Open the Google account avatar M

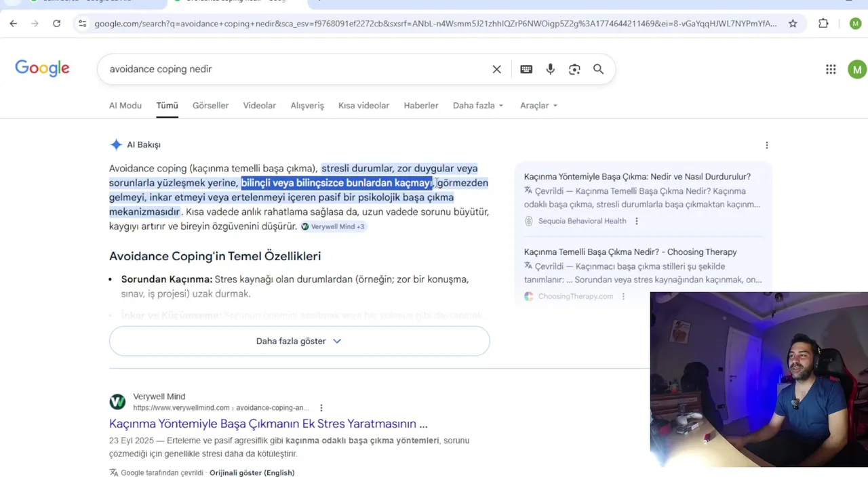[857, 69]
